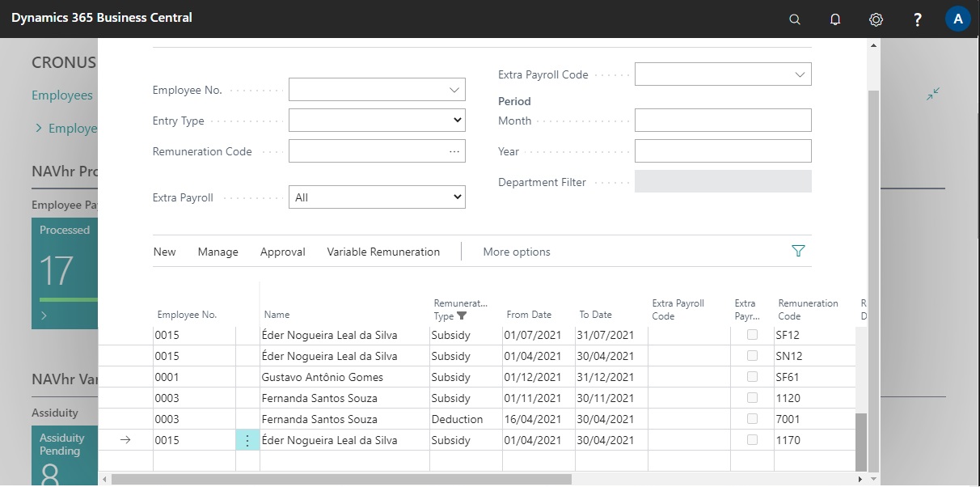Open the user account avatar
980x487 pixels.
click(958, 19)
